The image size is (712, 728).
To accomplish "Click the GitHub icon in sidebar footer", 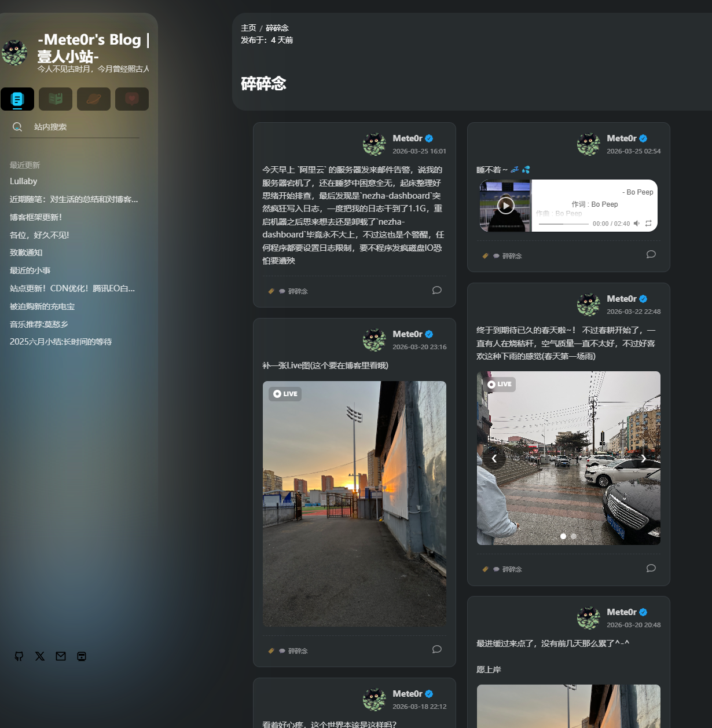I will point(19,656).
